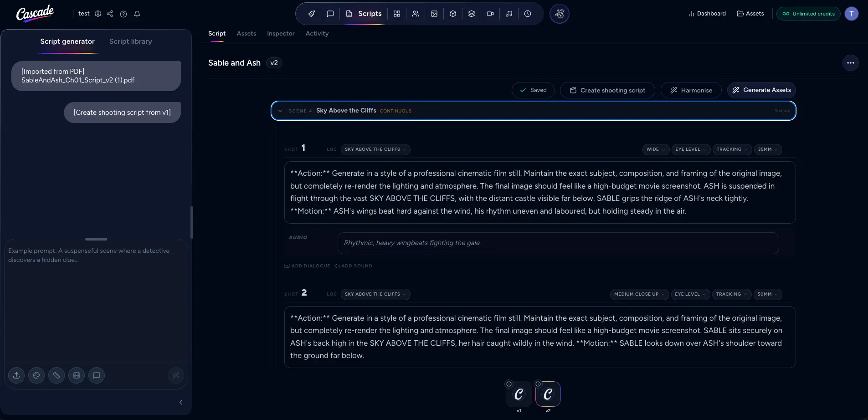This screenshot has width=868, height=420.
Task: Open Shot 2 TRACKING movement dropdown
Action: tap(731, 294)
